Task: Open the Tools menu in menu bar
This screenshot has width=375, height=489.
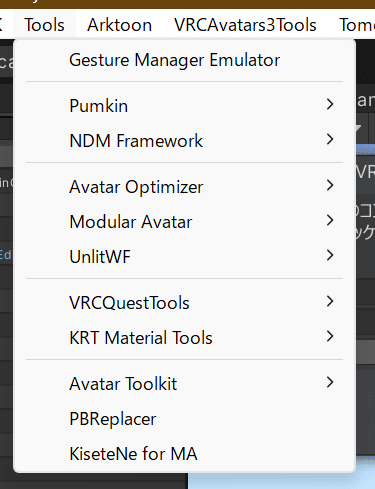Action: point(44,25)
